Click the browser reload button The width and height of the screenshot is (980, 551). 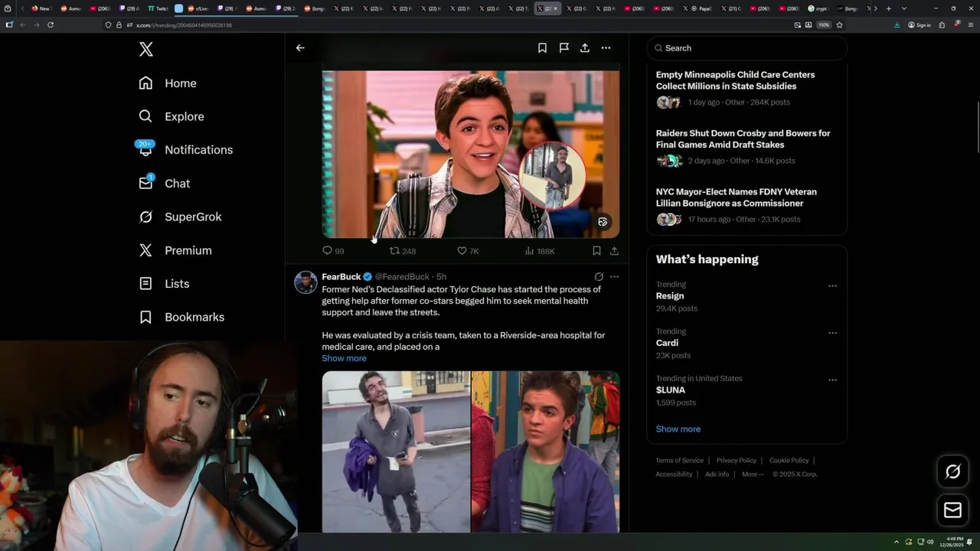[51, 24]
